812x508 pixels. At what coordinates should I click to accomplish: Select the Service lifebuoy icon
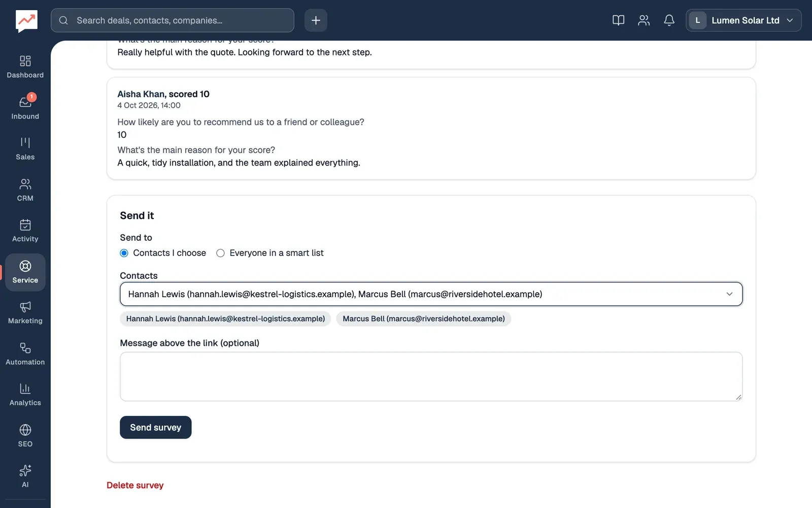[25, 266]
